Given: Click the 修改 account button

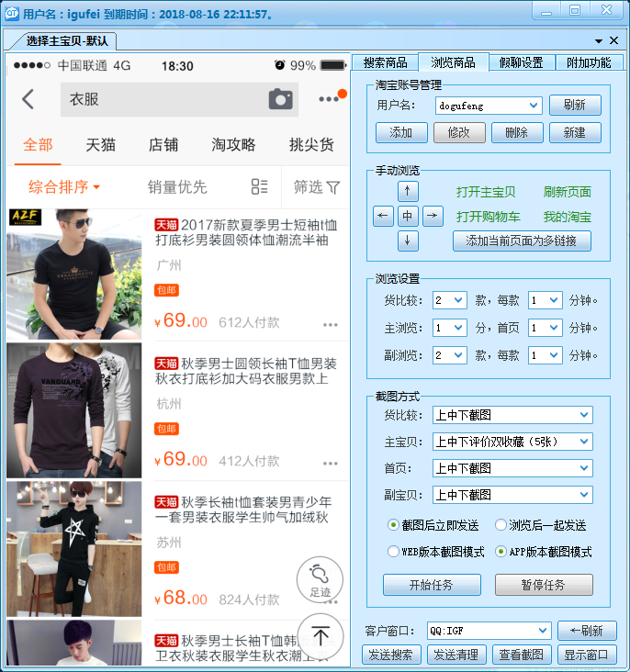Looking at the screenshot, I should 459,132.
